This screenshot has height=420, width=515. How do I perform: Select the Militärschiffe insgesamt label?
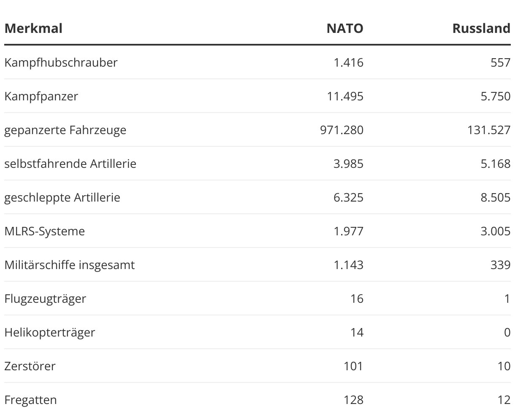click(70, 265)
